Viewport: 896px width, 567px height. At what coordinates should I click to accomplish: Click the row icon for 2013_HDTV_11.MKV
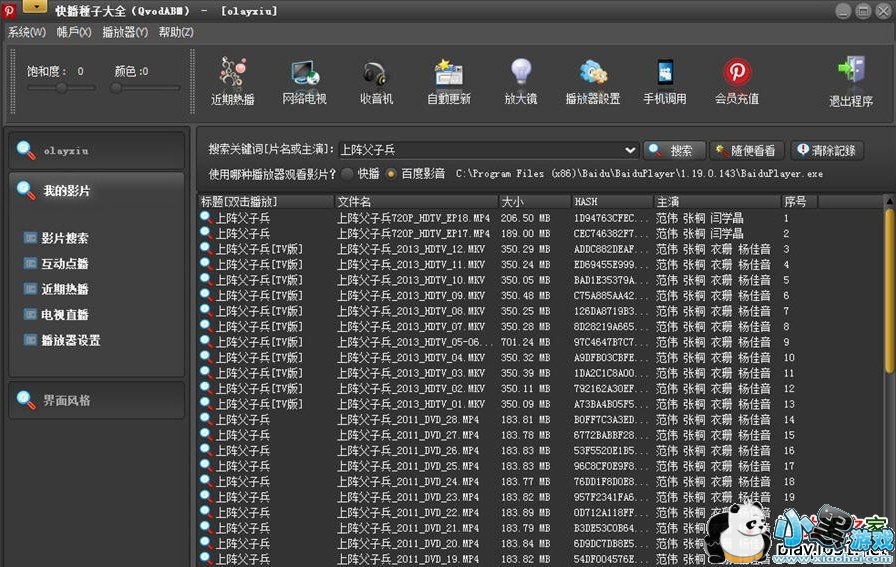[206, 263]
